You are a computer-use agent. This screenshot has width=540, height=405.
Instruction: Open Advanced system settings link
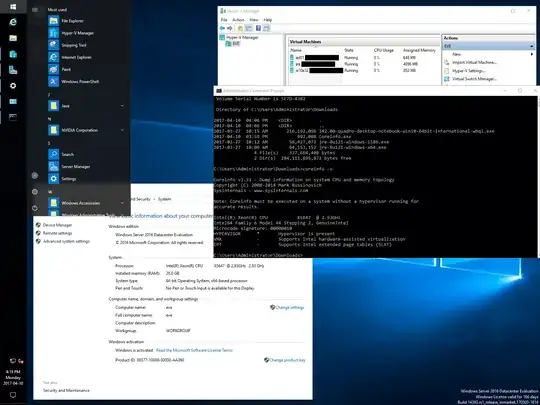[x=66, y=241]
